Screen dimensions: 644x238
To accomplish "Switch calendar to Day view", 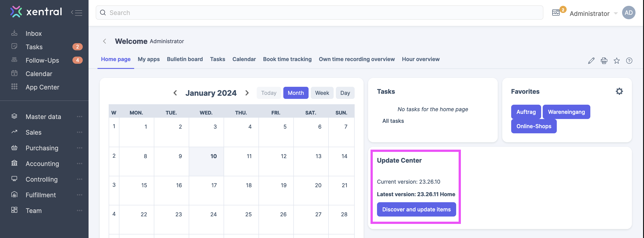I will pos(345,93).
